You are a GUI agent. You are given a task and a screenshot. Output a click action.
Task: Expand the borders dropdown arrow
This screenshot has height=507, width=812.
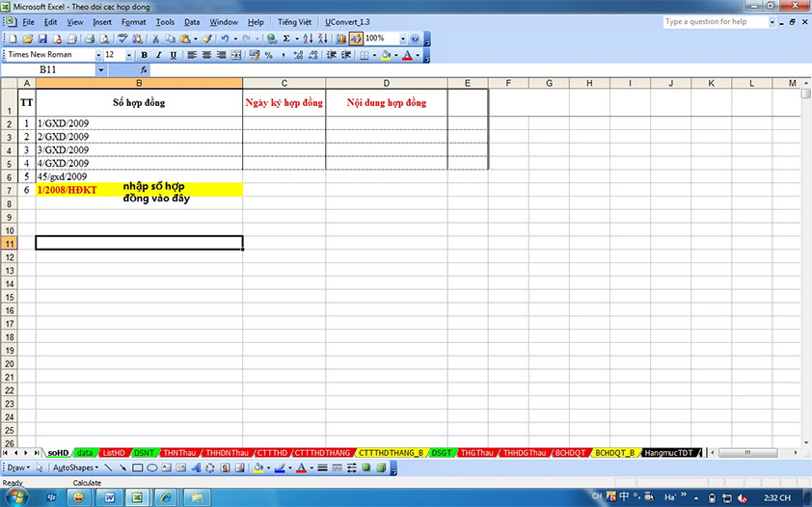[374, 55]
